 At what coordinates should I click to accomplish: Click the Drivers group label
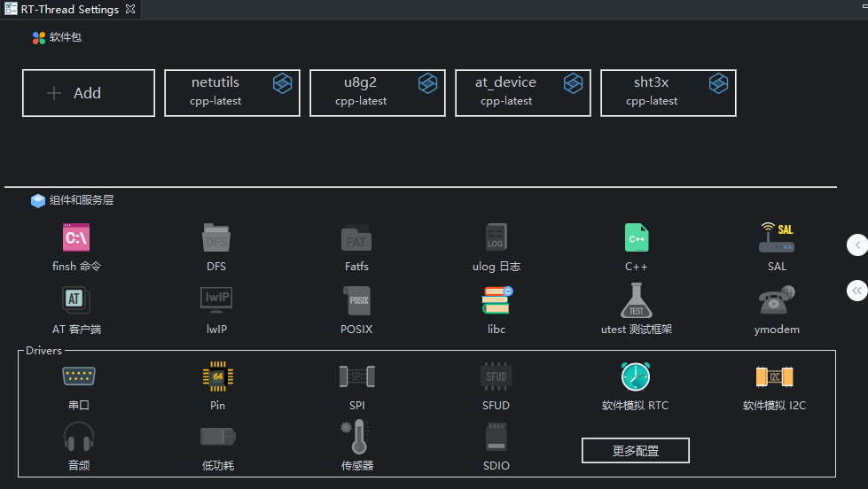(x=43, y=351)
